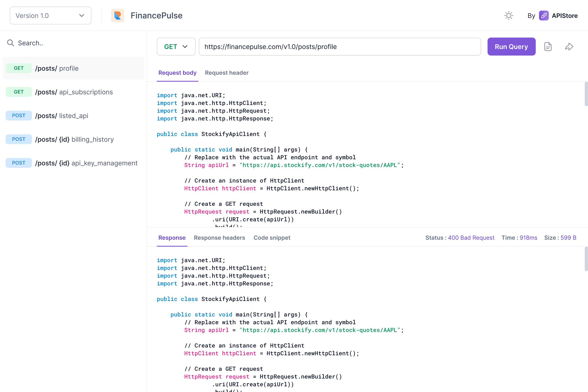
Task: Click the share arrow icon
Action: pyautogui.click(x=569, y=47)
